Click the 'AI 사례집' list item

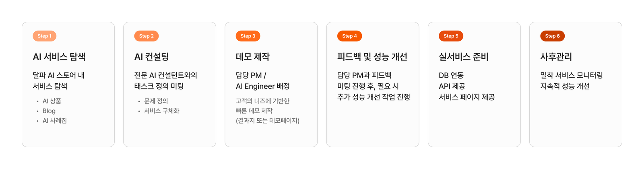55,121
